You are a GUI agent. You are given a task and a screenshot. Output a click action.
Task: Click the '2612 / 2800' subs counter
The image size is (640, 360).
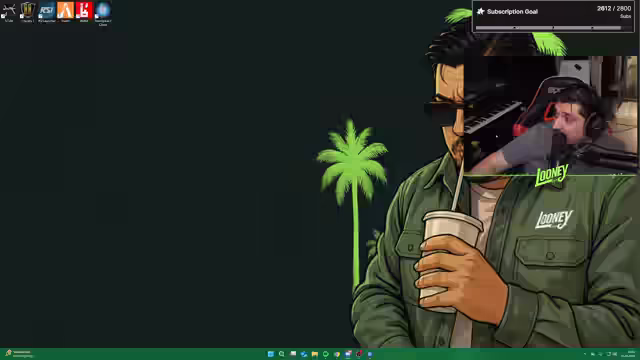pyautogui.click(x=613, y=8)
